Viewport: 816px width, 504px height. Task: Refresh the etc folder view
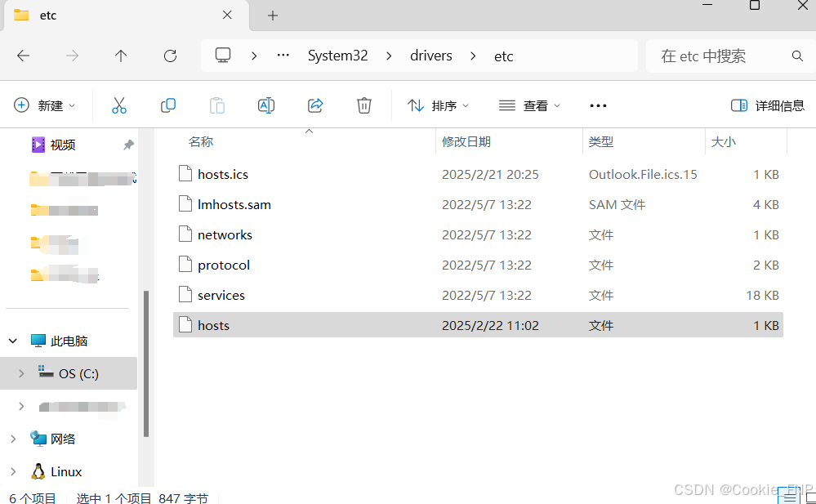170,56
